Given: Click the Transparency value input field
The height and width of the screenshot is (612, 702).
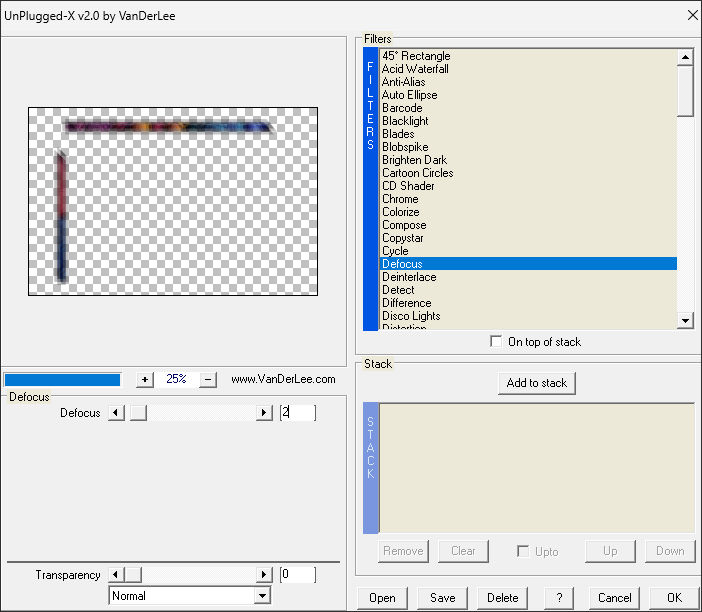Looking at the screenshot, I should (298, 575).
